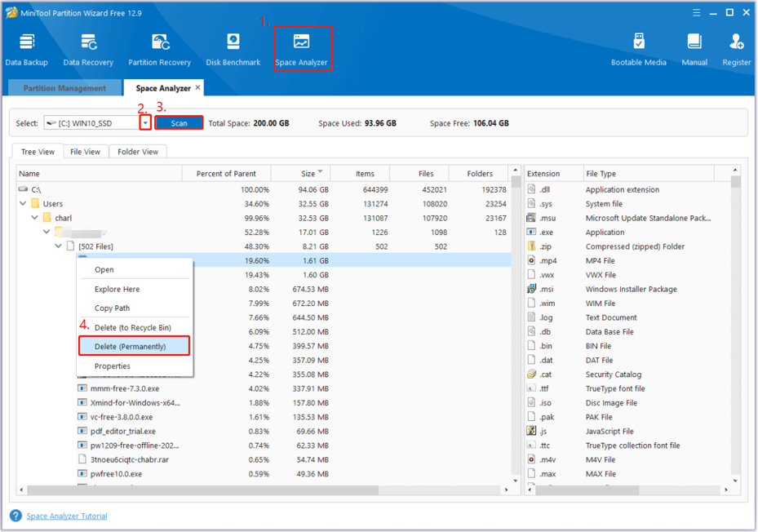Click the .msi installer icon
Viewport: 758px width, 532px height.
click(532, 289)
